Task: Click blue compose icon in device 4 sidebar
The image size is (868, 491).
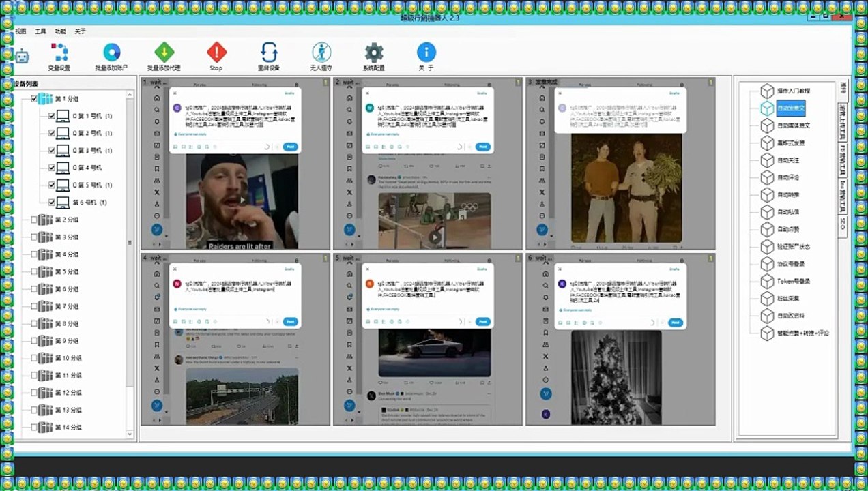Action: pyautogui.click(x=157, y=406)
